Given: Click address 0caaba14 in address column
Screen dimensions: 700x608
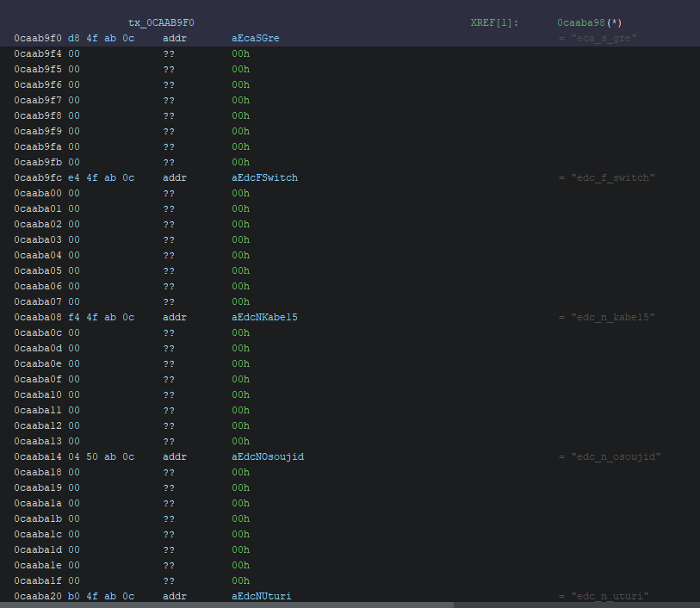Looking at the screenshot, I should (x=38, y=456).
